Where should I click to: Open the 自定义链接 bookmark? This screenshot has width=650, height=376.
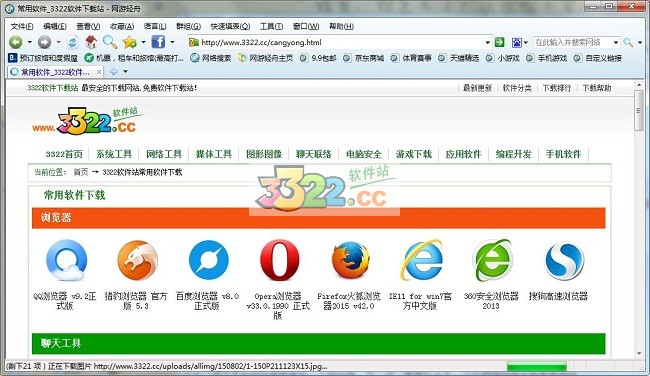tap(599, 58)
